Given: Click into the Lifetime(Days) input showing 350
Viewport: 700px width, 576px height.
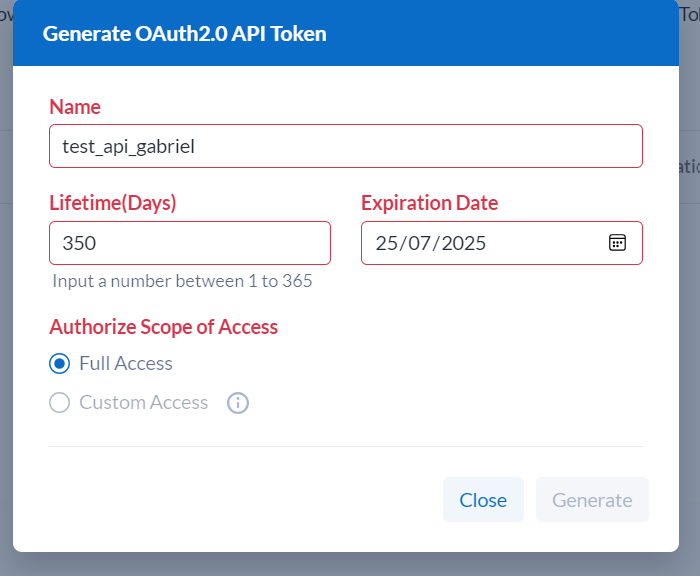Looking at the screenshot, I should pos(189,243).
